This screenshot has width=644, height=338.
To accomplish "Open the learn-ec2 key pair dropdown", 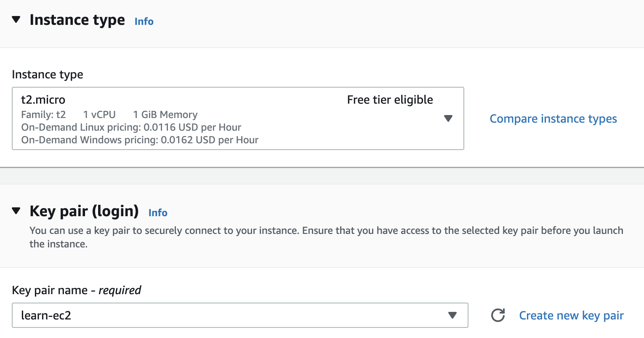I will tap(240, 315).
